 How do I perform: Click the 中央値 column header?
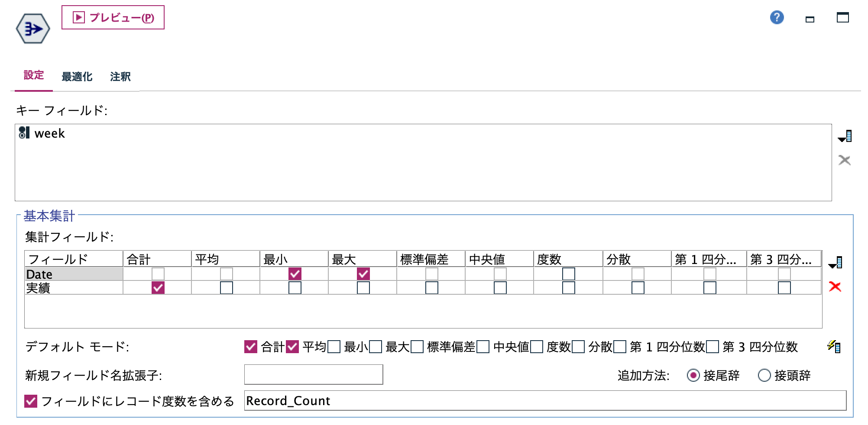[499, 259]
